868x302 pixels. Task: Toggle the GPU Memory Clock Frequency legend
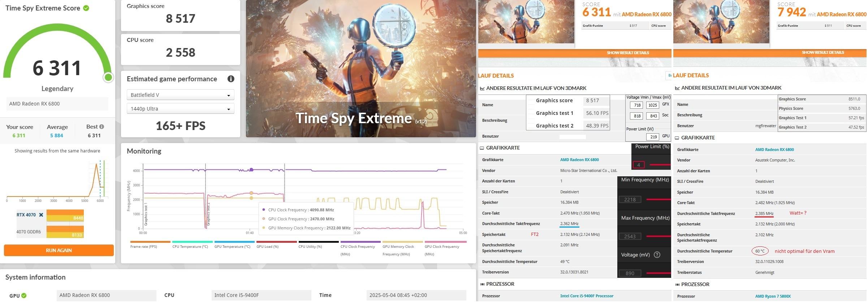coord(402,248)
